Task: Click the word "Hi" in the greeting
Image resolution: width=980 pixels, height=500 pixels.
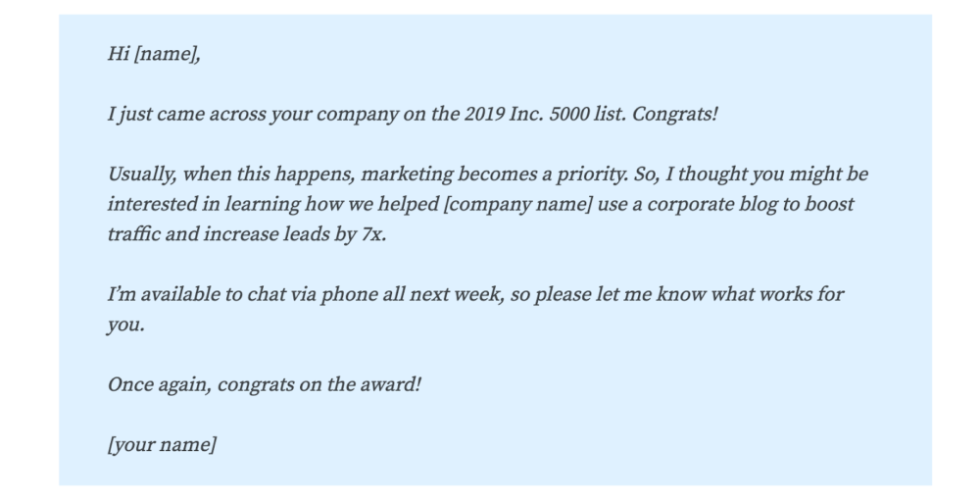Action: (118, 54)
